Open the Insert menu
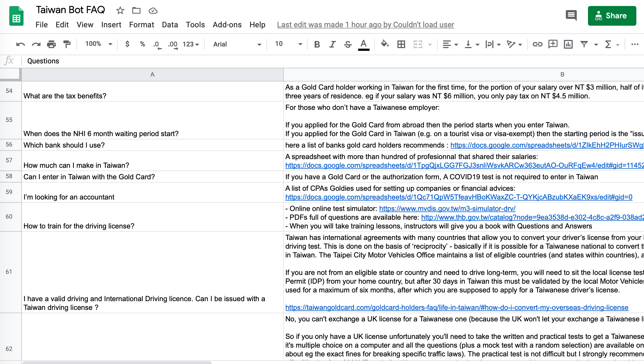 pos(111,25)
